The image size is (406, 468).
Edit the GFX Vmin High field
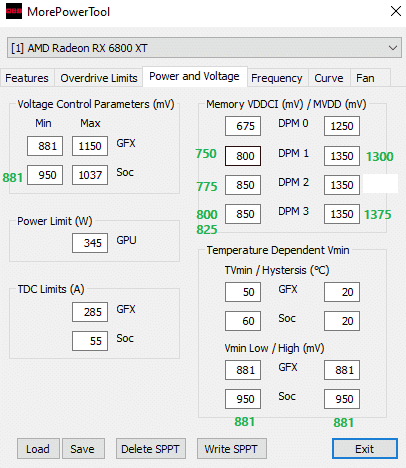tap(342, 370)
